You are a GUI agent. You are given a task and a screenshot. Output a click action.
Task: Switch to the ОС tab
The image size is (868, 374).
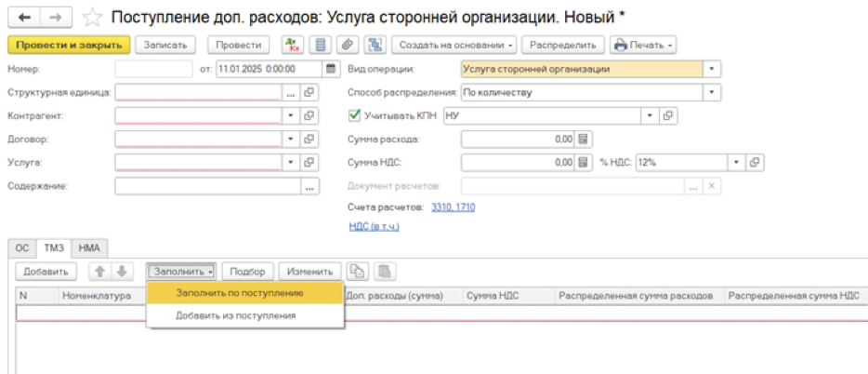point(22,247)
